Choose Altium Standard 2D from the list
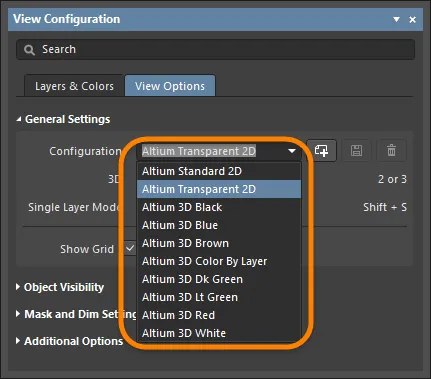The image size is (431, 379). 219,171
